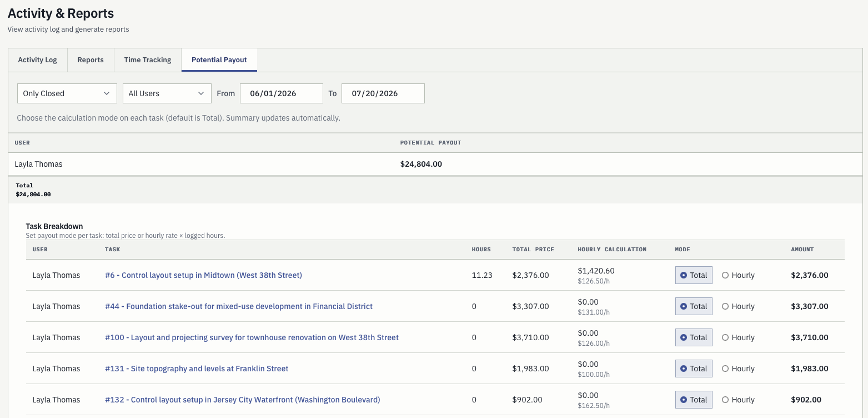Viewport: 868px width, 418px height.
Task: Pick Hourly mode for task #132
Action: (738, 400)
